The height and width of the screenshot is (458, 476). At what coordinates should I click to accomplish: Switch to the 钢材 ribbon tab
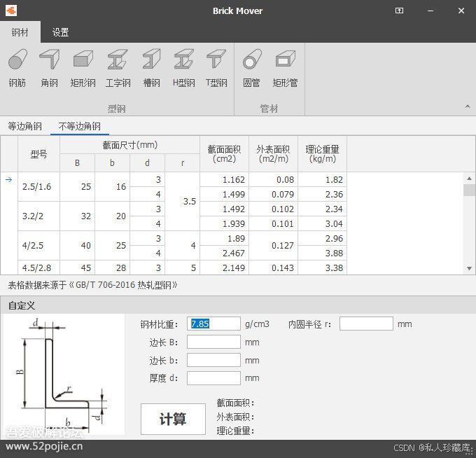[20, 32]
